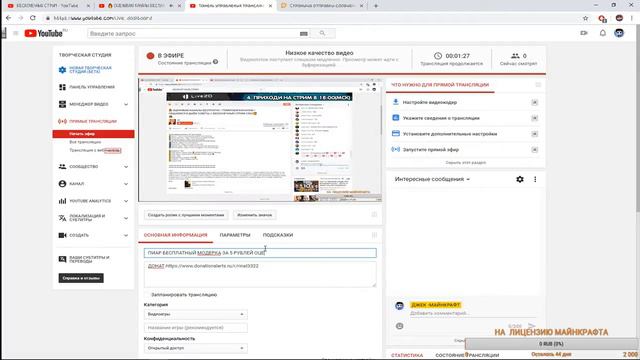640x360 pixels.
Task: Open the chat settings gear
Action: point(520,179)
